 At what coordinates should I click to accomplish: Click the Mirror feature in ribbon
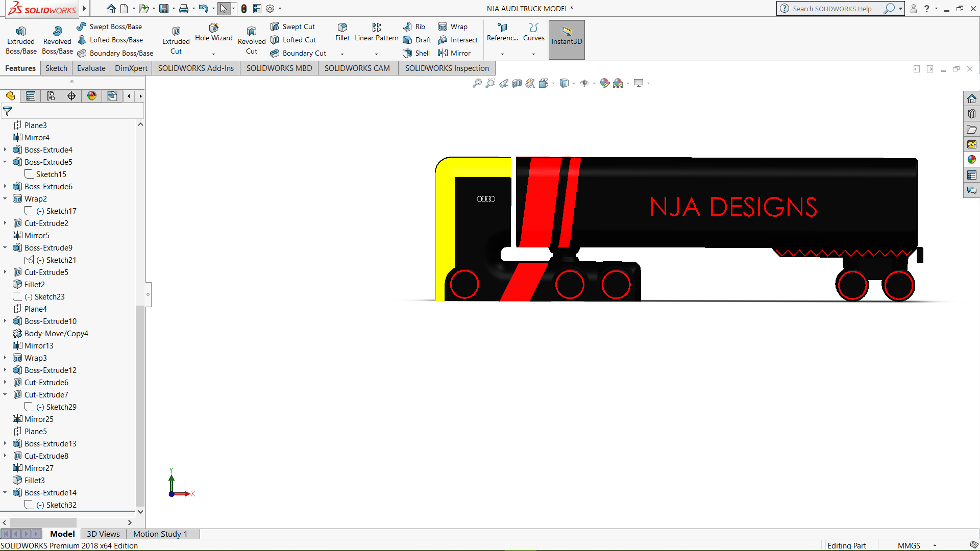pyautogui.click(x=454, y=53)
